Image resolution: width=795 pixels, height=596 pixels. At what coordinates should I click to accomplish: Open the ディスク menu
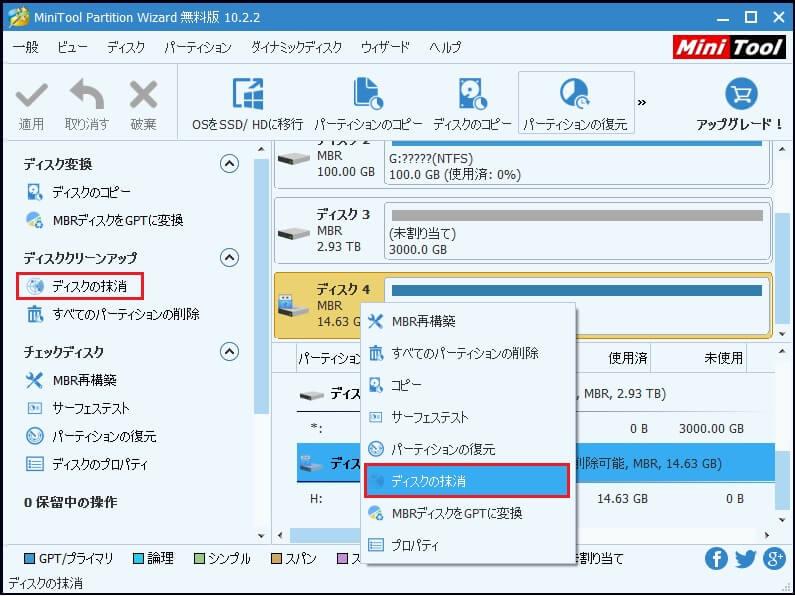pos(126,47)
